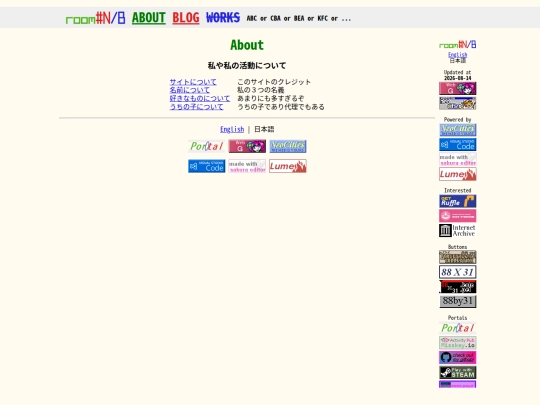This screenshot has width=540, height=405.
Task: Click the 私の３つの名義 description
Action: [x=260, y=90]
